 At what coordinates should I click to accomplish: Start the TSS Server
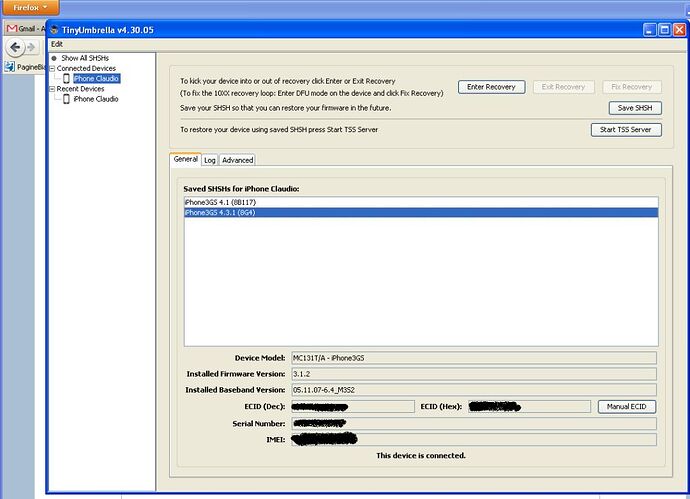click(x=626, y=129)
